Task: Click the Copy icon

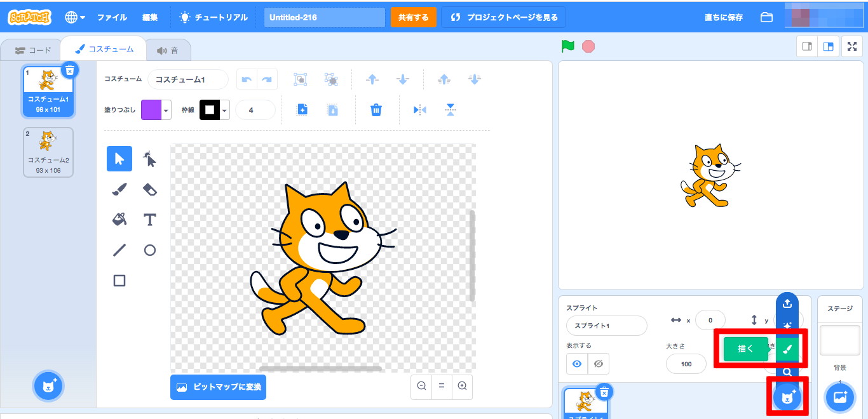Action: click(x=302, y=110)
